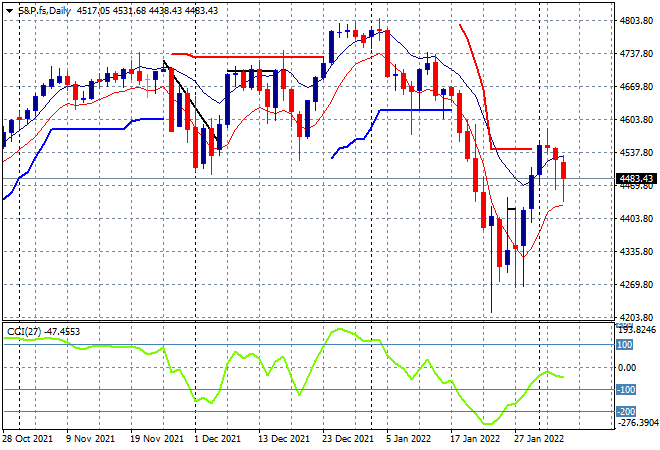Click the 28 Oct 2021 date label
Screen dimensions: 660x450
28,439
